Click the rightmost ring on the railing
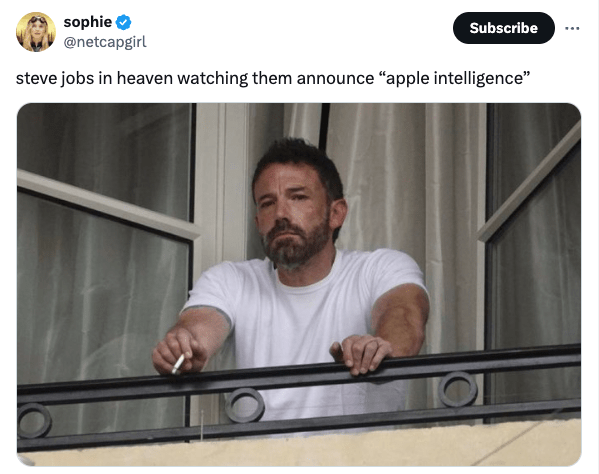This screenshot has height=474, width=599. click(x=458, y=389)
